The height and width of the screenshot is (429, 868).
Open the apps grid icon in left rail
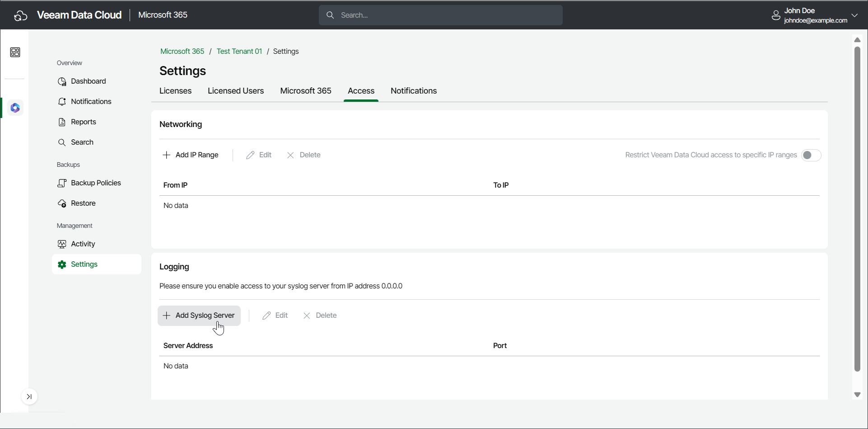pyautogui.click(x=15, y=52)
